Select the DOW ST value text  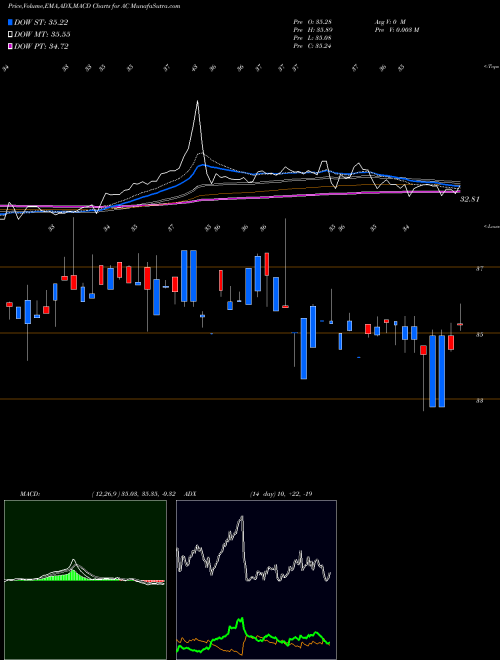tap(59, 23)
